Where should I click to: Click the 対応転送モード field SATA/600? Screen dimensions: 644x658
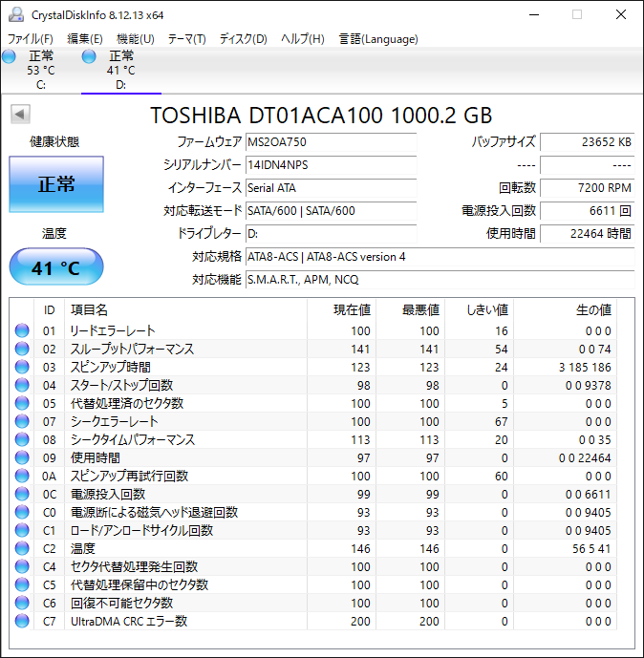point(331,211)
